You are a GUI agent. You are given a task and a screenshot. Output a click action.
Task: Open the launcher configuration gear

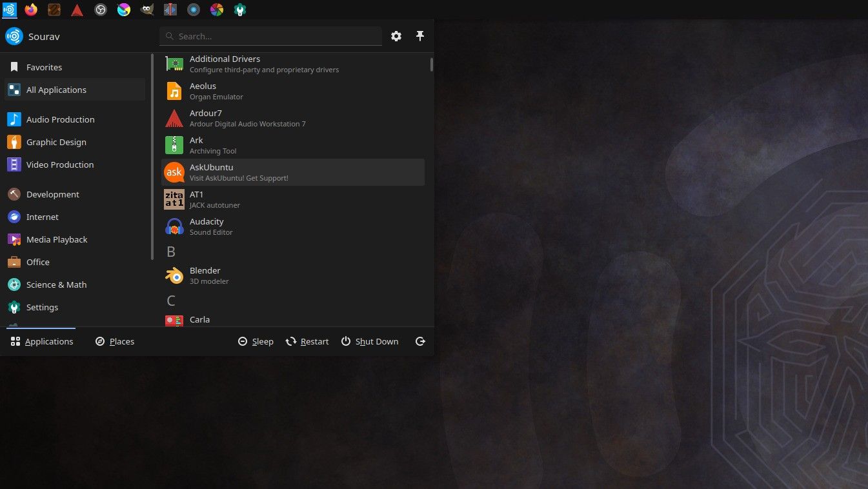tap(396, 36)
